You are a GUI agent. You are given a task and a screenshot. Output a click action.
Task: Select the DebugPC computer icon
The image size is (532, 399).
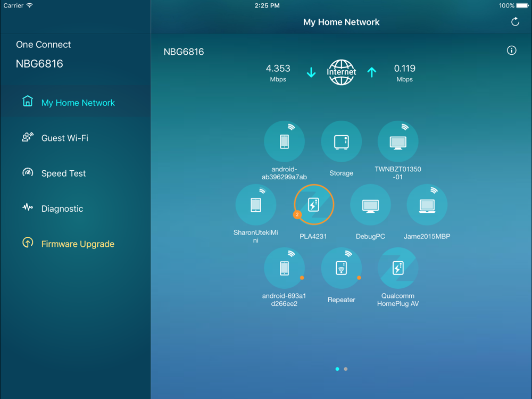click(370, 205)
